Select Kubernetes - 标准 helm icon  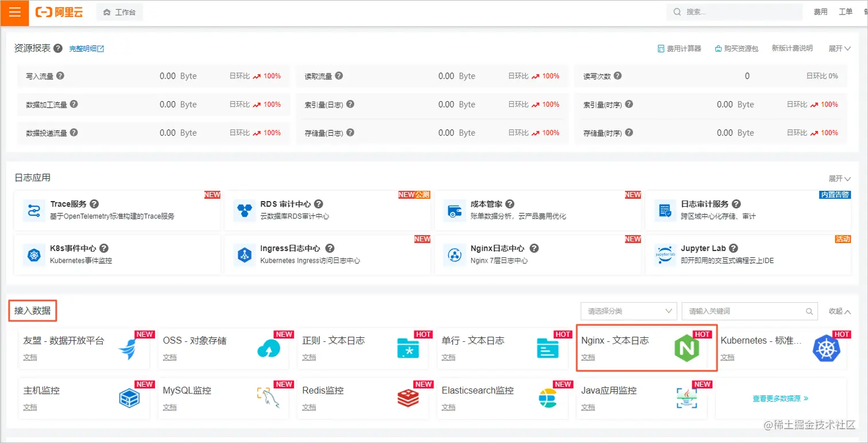(826, 348)
